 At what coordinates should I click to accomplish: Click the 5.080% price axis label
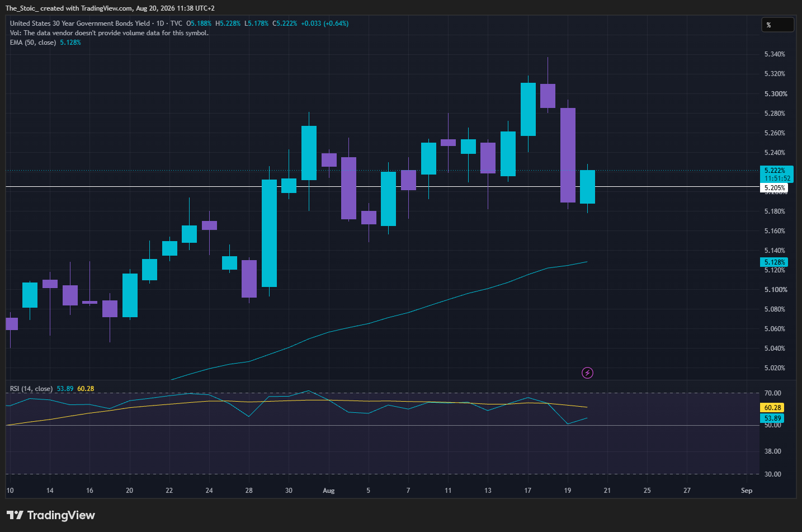pos(775,309)
